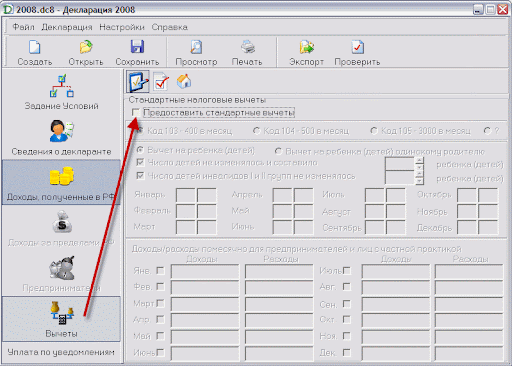This screenshot has width=512, height=366.
Task: Tick the Июль month checkbox
Action: pos(347,271)
